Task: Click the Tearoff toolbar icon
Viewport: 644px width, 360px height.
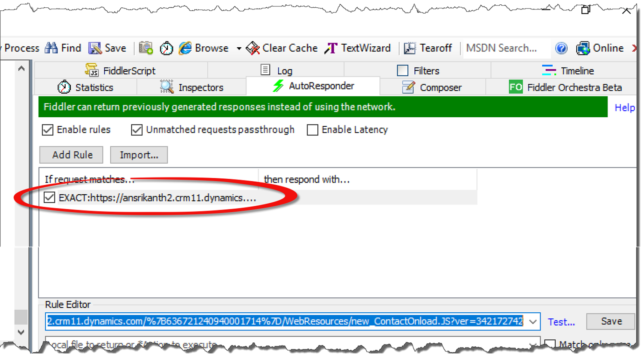Action: click(x=410, y=48)
